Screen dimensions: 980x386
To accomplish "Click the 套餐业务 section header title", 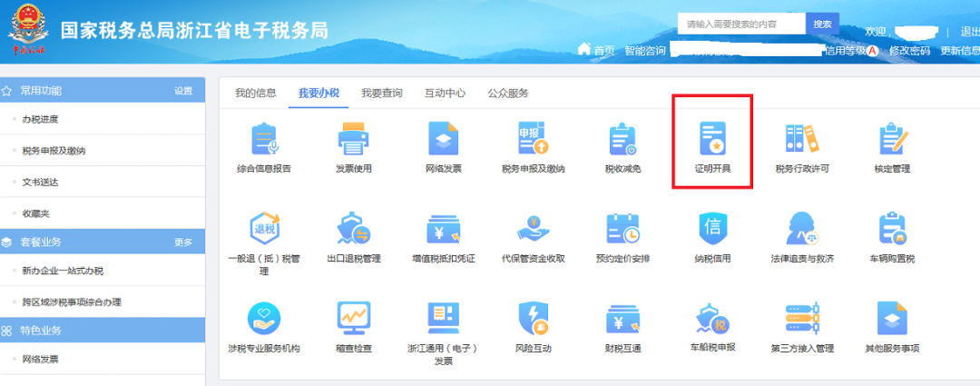I will point(41,242).
